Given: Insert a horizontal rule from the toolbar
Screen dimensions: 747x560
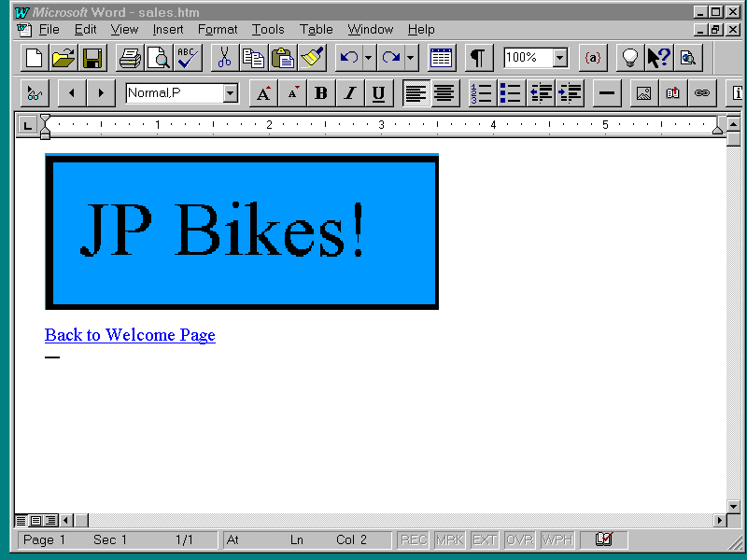Looking at the screenshot, I should pyautogui.click(x=607, y=93).
